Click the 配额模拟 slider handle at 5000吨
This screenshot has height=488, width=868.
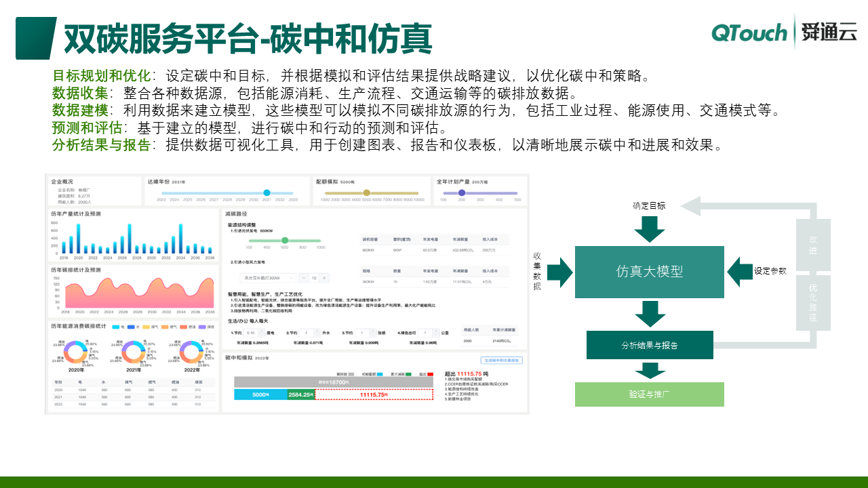tap(366, 192)
